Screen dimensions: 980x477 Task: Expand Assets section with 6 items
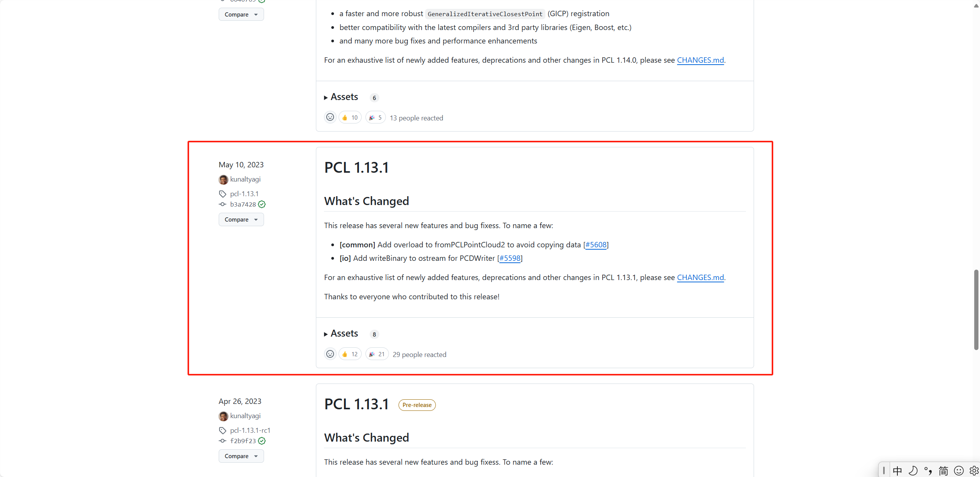[x=344, y=97]
